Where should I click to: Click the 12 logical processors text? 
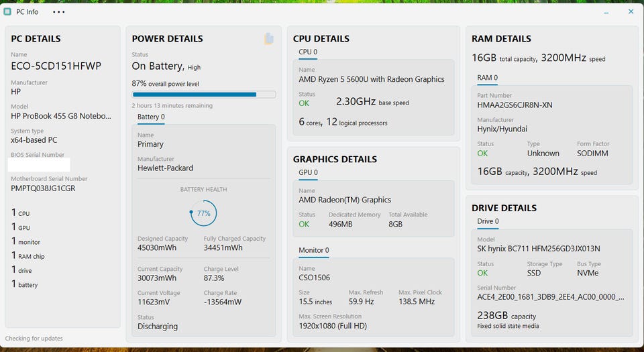pyautogui.click(x=357, y=122)
